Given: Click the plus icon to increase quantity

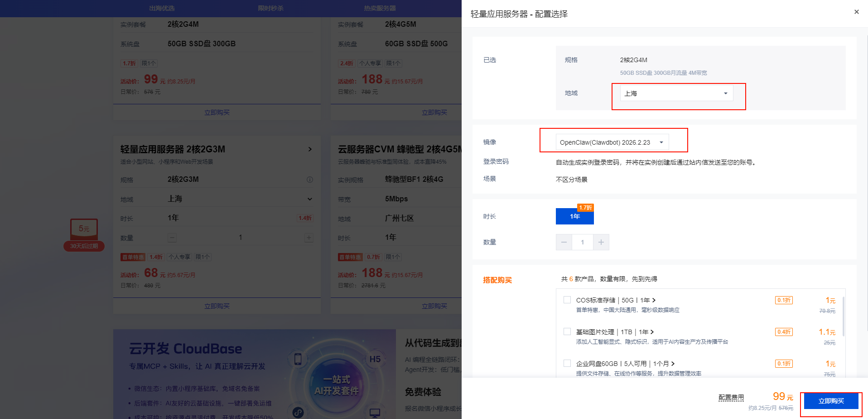Looking at the screenshot, I should [x=601, y=242].
